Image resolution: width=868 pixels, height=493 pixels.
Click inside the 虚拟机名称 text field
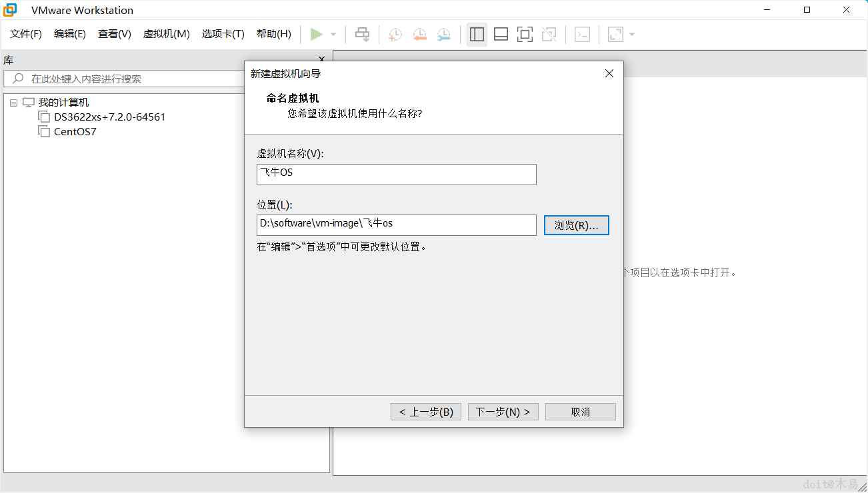396,174
